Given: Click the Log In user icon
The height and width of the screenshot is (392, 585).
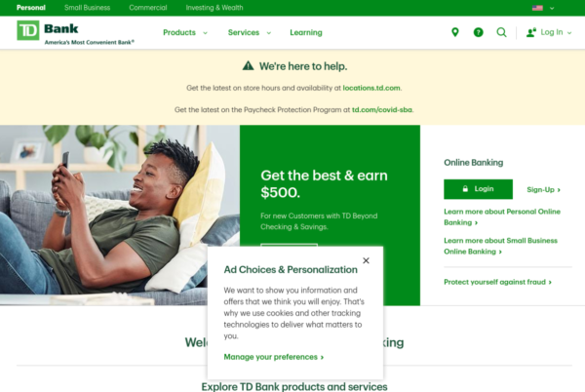Looking at the screenshot, I should coord(531,32).
